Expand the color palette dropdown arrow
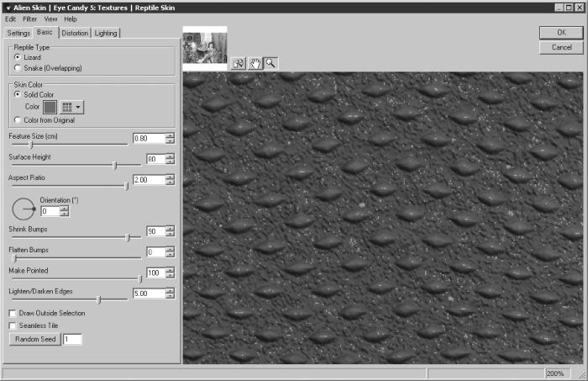This screenshot has height=381, width=588. click(78, 107)
